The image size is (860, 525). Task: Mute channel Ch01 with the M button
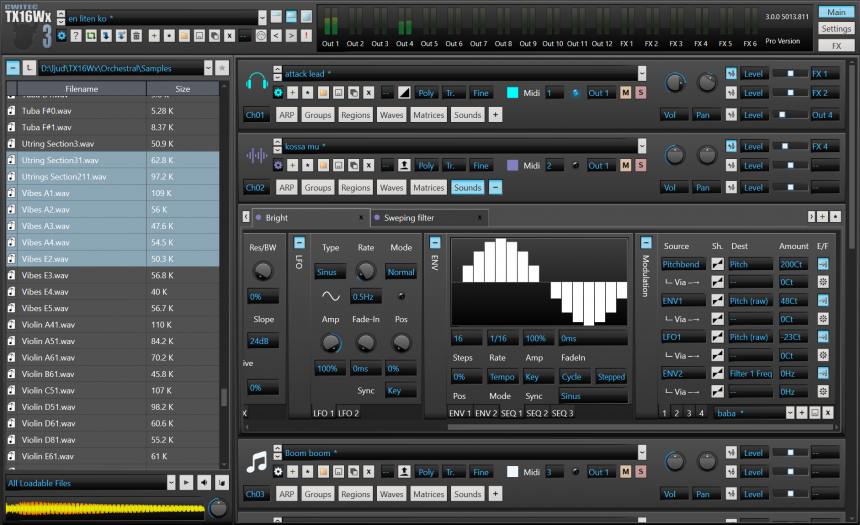click(625, 93)
